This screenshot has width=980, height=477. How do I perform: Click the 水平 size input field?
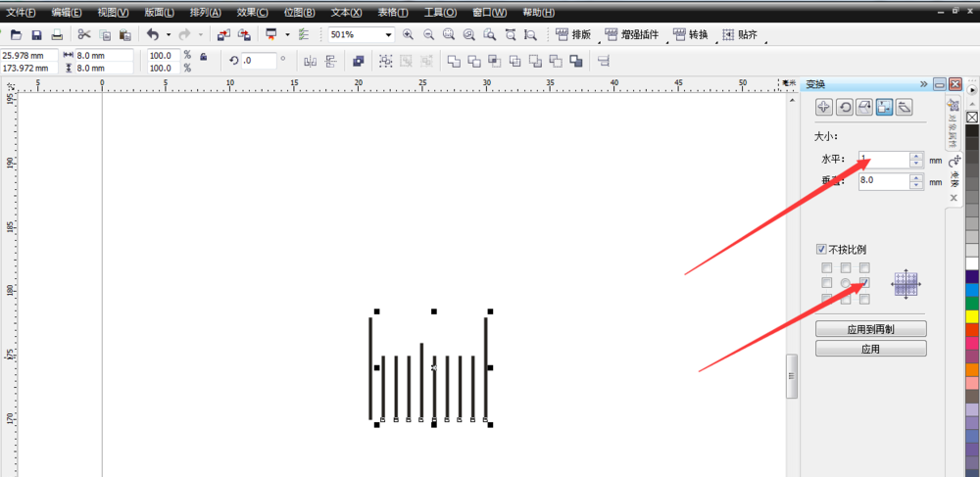884,160
